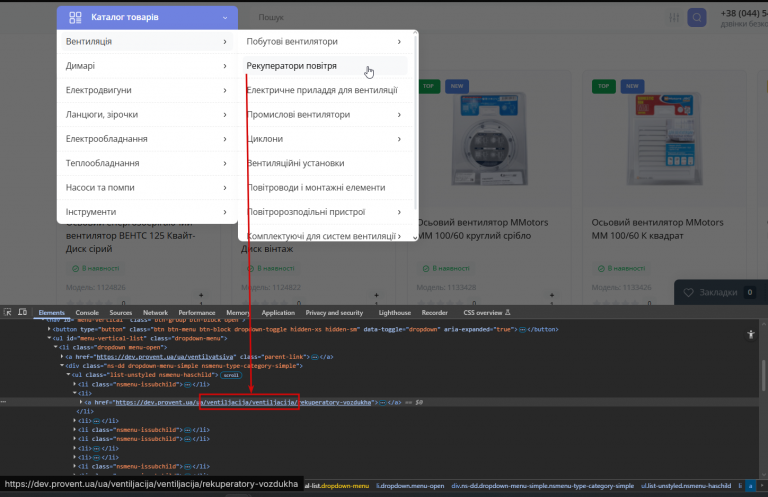Click breadcrumb div.ns-dd.dropdown-menu-simple

(543, 486)
